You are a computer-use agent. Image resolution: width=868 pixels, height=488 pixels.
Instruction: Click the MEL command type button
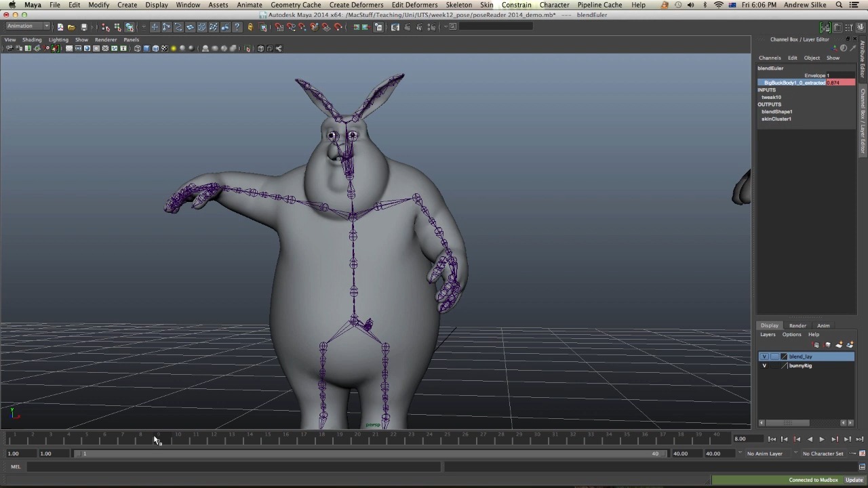pos(16,466)
